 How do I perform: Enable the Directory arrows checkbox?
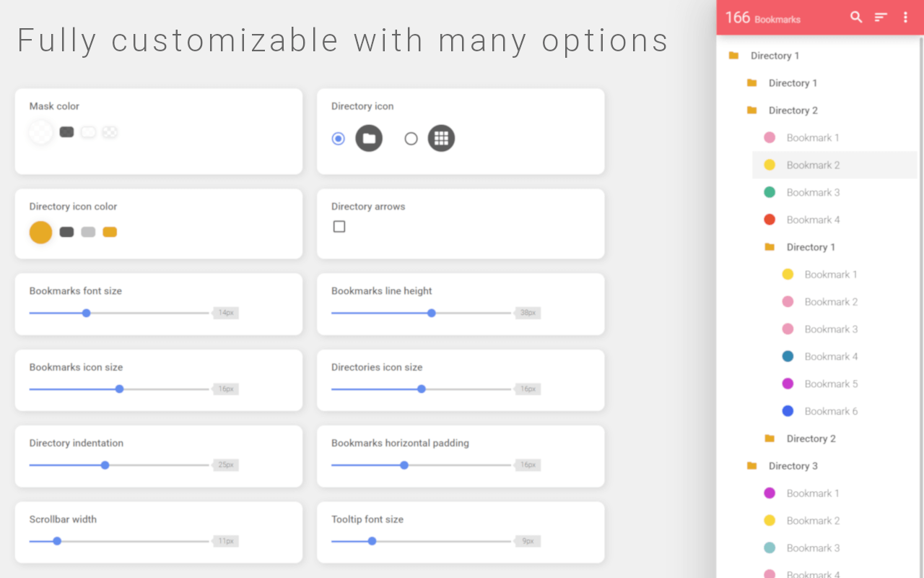coord(339,227)
